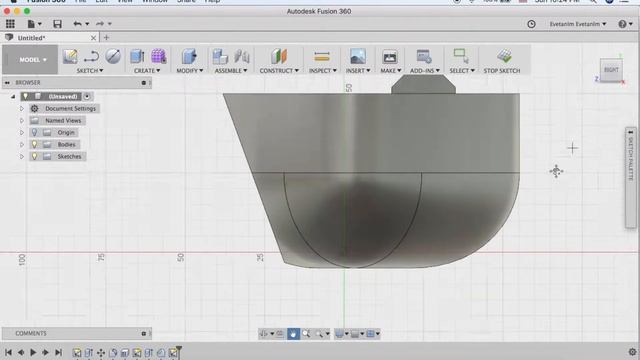Open the File document dropdown

pyautogui.click(x=34, y=24)
